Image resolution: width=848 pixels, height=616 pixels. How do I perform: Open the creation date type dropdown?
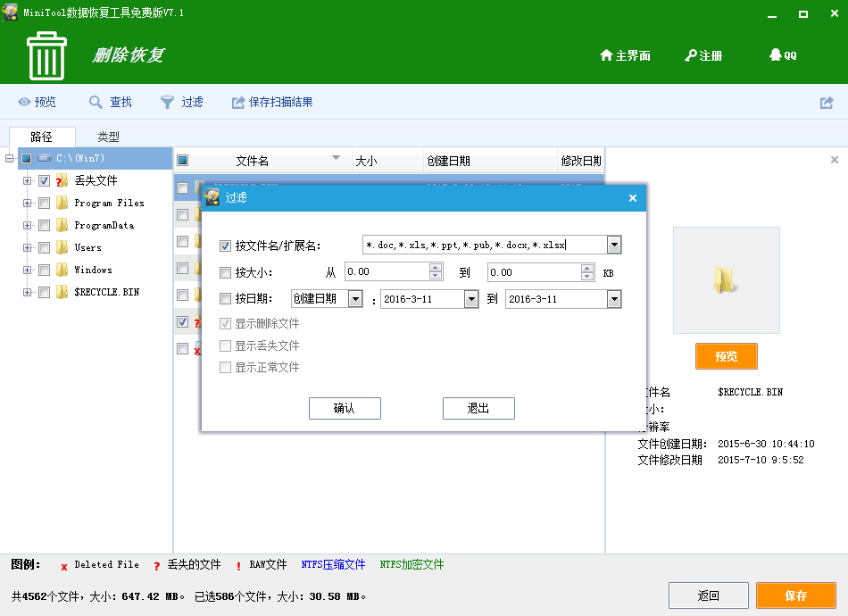click(355, 298)
